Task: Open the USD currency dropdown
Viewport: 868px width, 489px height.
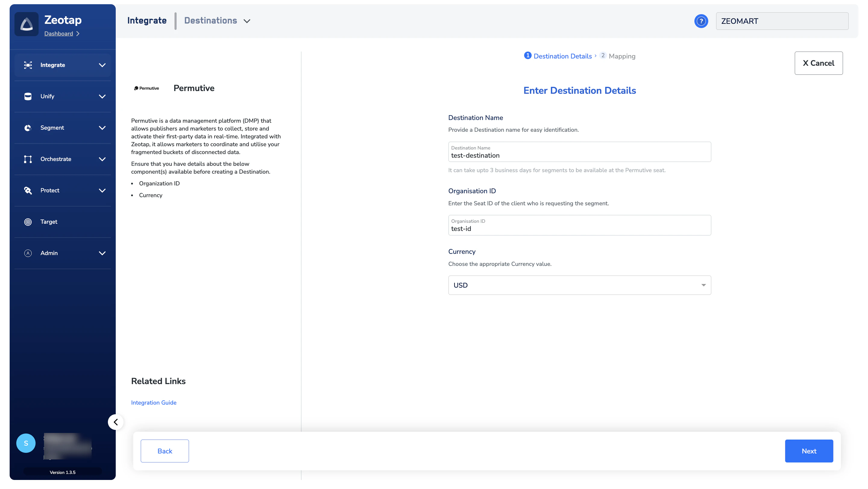Action: pos(580,285)
